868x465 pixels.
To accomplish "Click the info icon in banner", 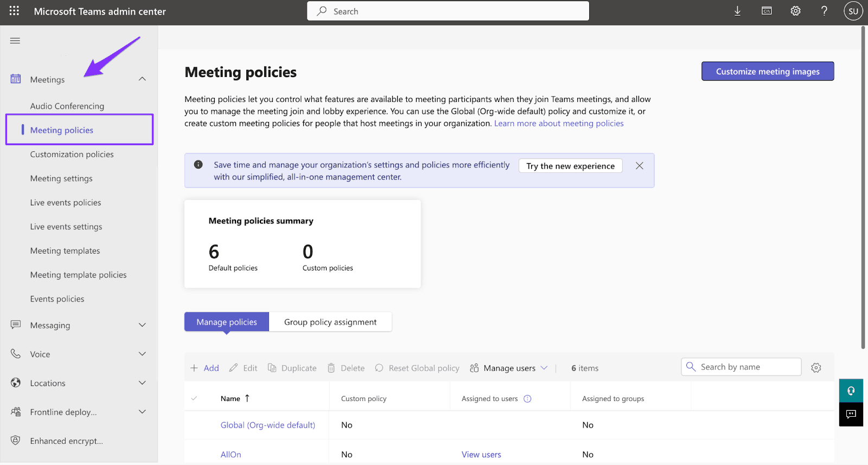I will pyautogui.click(x=199, y=165).
